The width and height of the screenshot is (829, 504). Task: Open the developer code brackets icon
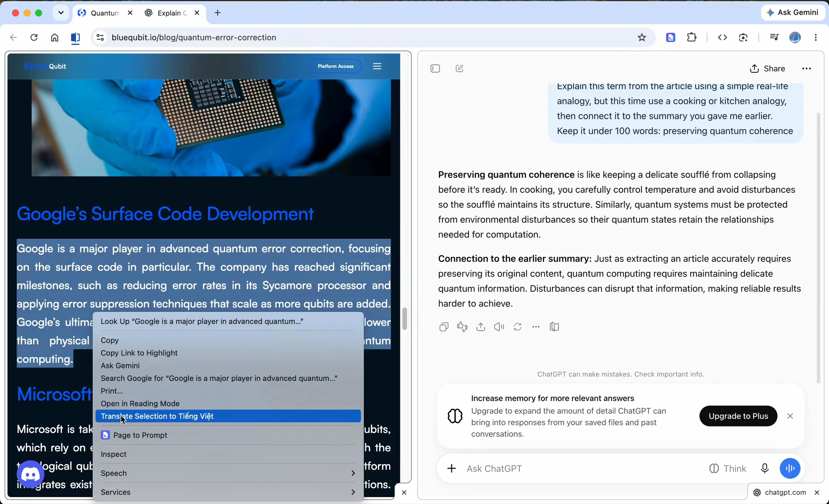click(722, 38)
